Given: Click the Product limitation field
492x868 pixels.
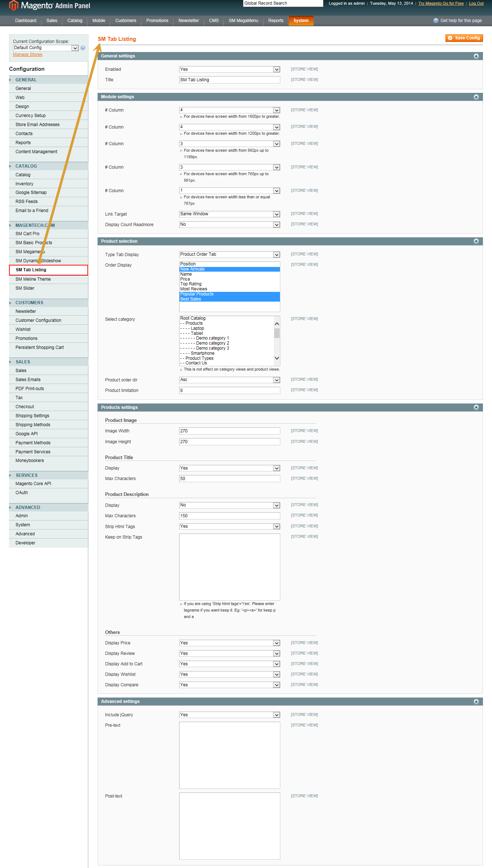Looking at the screenshot, I should pos(230,390).
